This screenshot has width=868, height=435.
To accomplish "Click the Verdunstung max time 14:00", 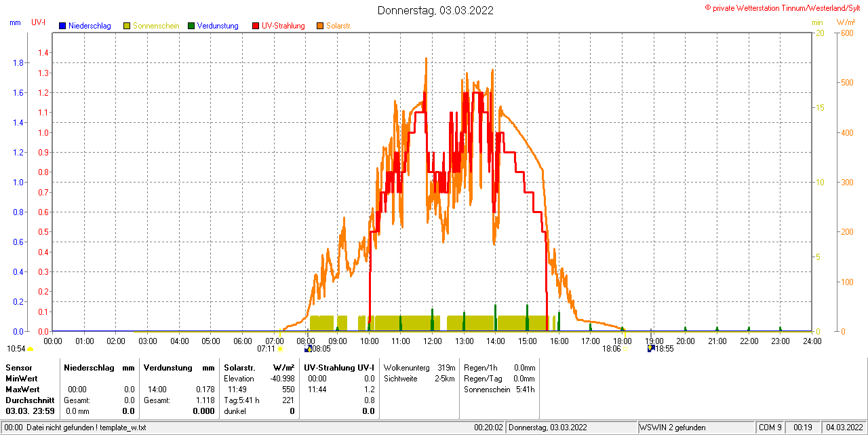I will (x=157, y=390).
